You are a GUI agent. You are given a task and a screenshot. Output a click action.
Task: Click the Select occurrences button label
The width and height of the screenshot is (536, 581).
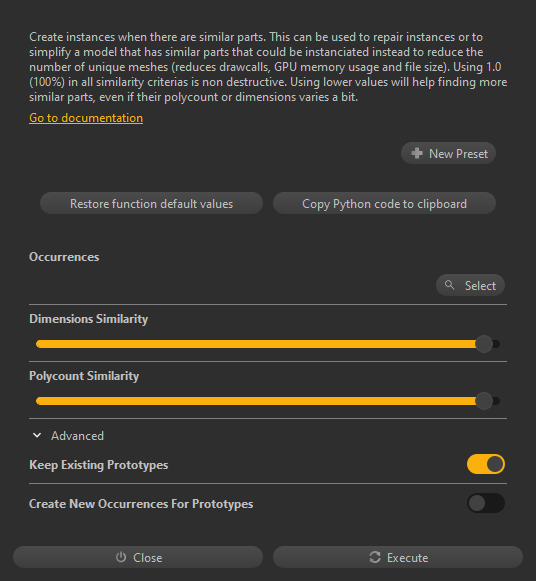point(480,285)
